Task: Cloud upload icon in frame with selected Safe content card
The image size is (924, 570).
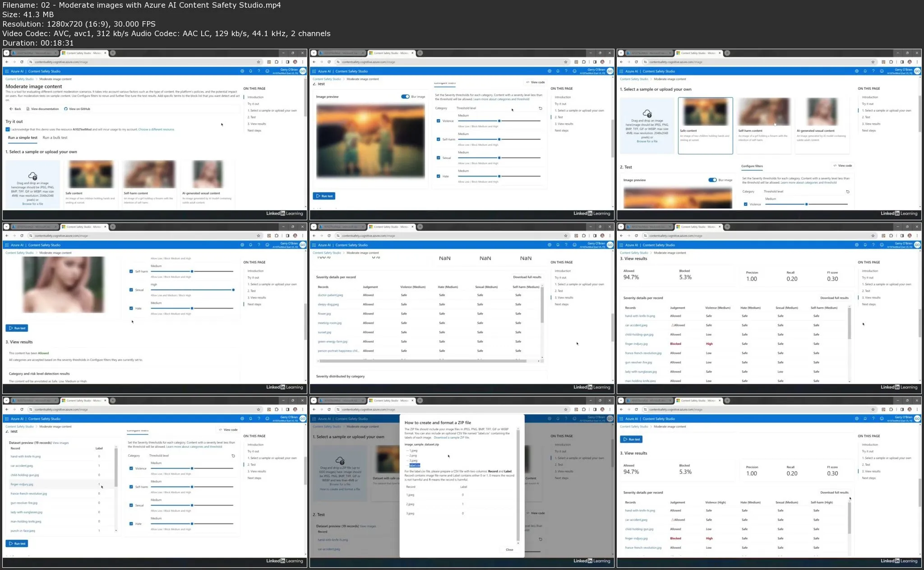Action: click(647, 113)
